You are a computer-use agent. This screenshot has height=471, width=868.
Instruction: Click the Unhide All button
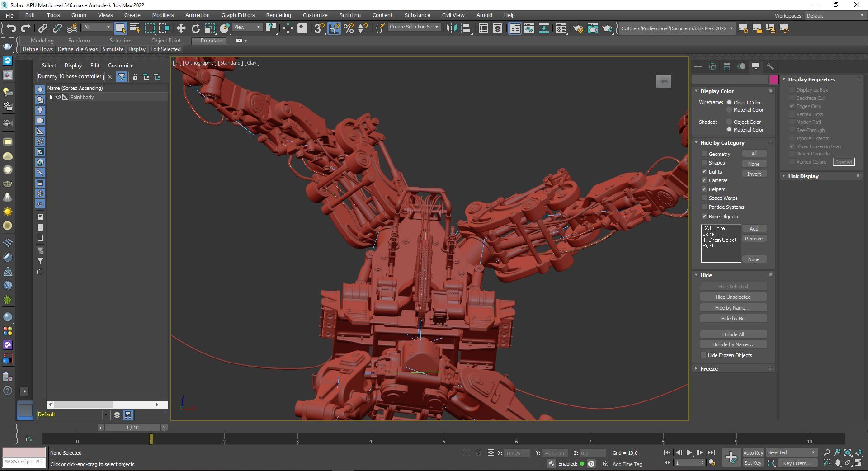pos(733,334)
